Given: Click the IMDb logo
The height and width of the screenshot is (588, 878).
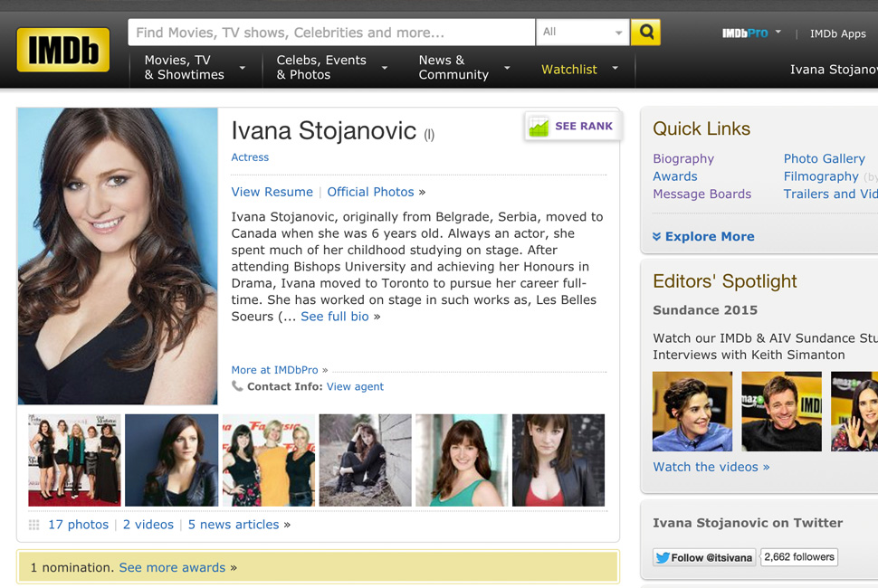Looking at the screenshot, I should 63,50.
